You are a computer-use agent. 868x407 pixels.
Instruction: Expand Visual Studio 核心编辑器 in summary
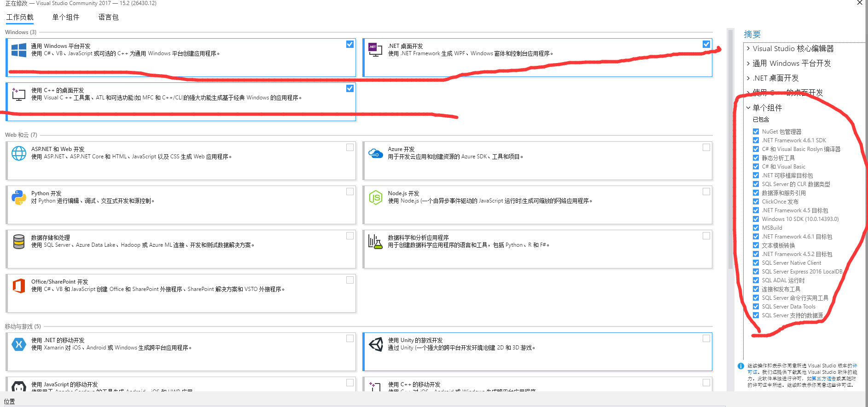point(748,48)
